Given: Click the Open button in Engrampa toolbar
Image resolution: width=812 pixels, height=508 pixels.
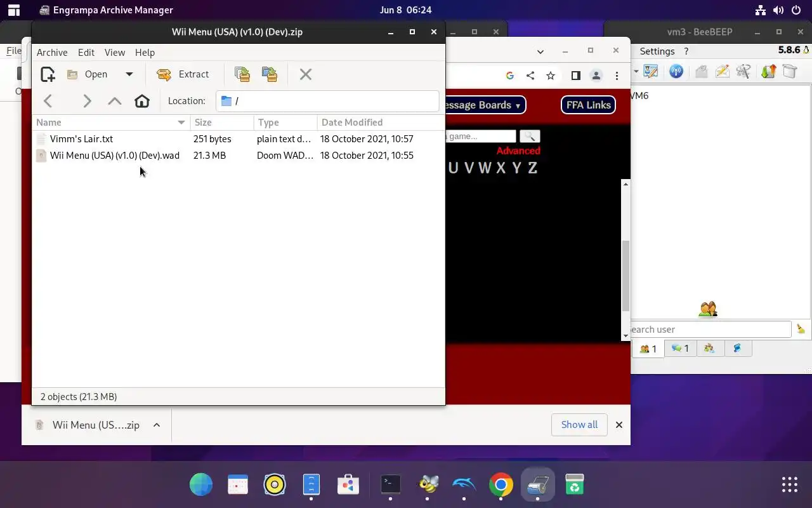Looking at the screenshot, I should pos(88,74).
